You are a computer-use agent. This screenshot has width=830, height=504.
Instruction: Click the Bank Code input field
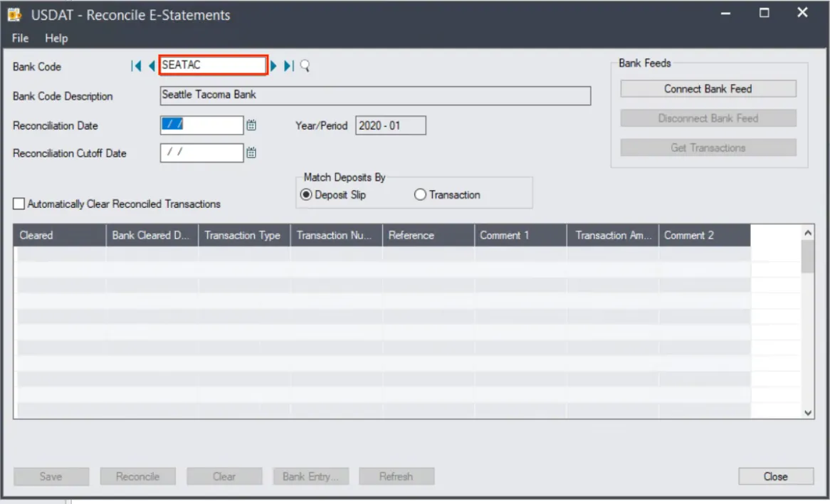(214, 65)
